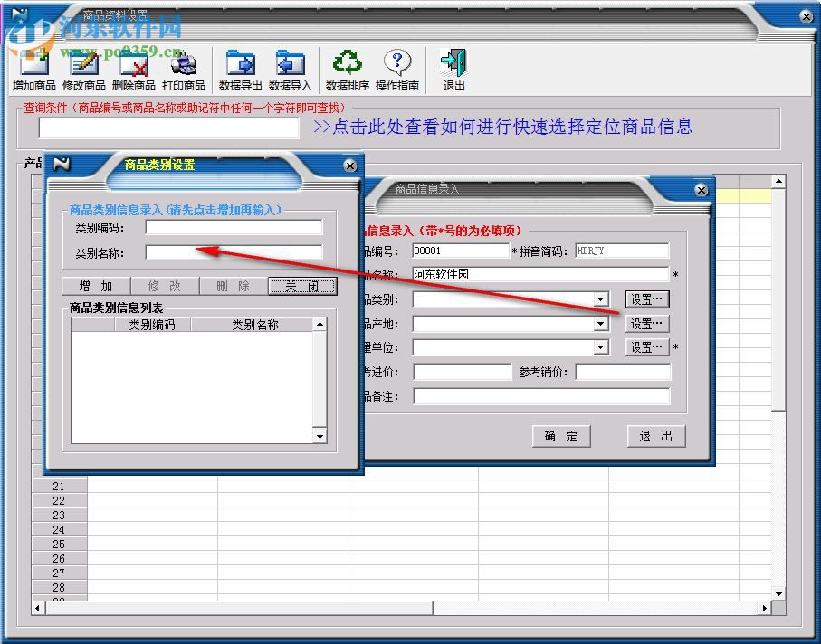
Task: Click 设置… button beside 产地 dropdown
Action: pos(647,324)
